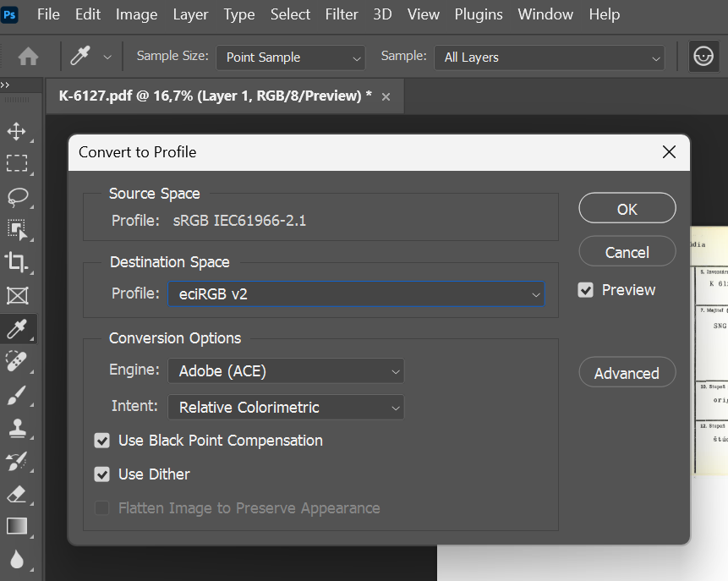Open the 3D menu

pos(382,14)
